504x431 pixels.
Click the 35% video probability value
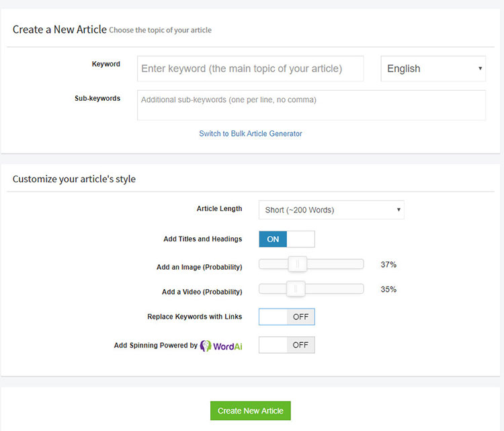[x=388, y=290]
